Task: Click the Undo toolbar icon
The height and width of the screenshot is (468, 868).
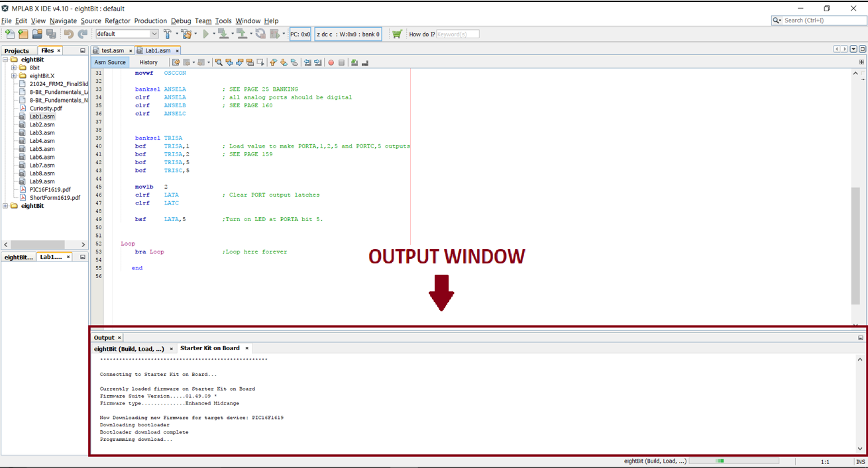Action: [70, 34]
